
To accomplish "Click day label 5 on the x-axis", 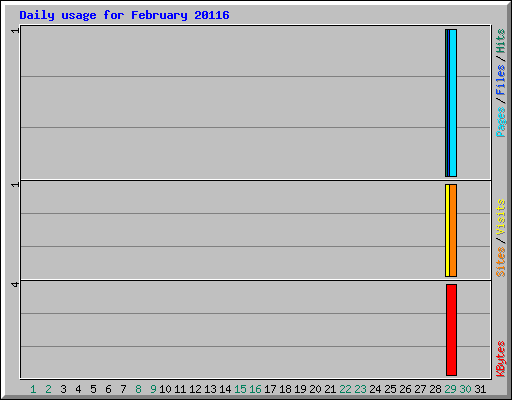I will [x=93, y=389].
